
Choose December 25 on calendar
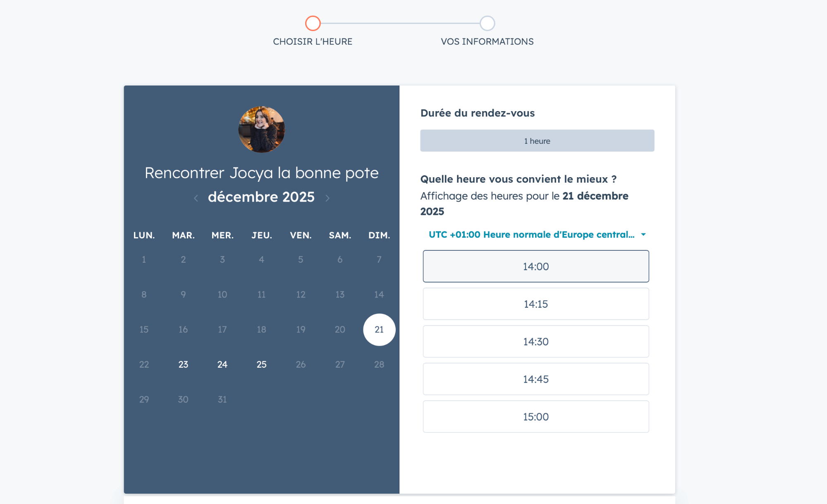(261, 364)
